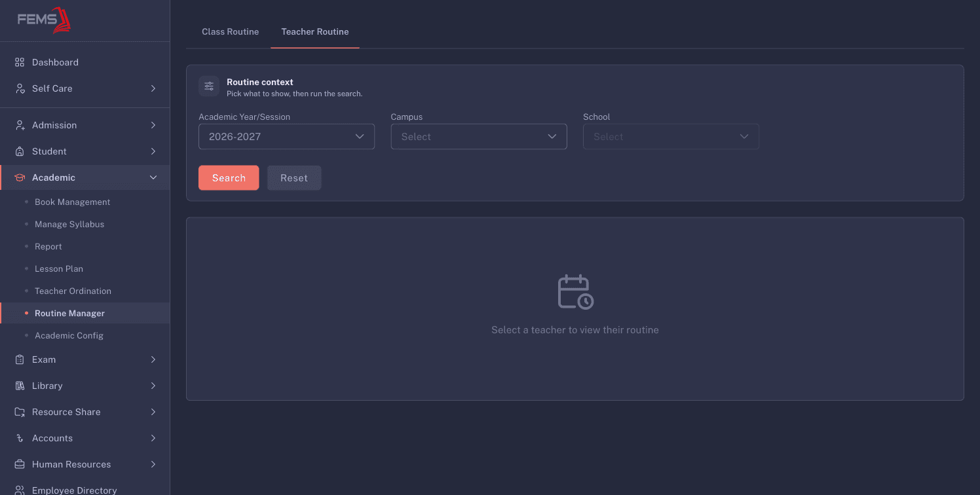
Task: Click the Library books icon
Action: point(20,386)
